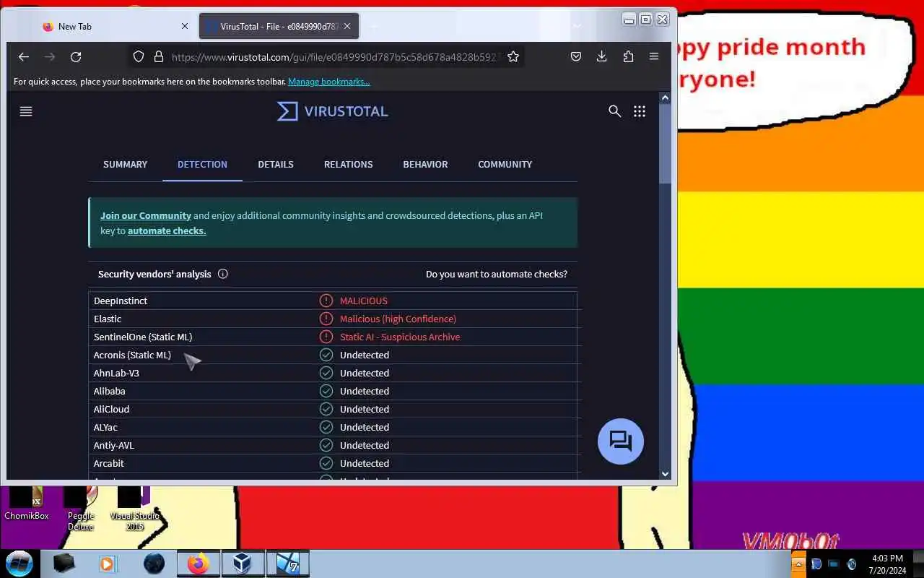This screenshot has width=924, height=578.
Task: Click the check icon in the AhnLab-V3 row
Action: tap(326, 373)
